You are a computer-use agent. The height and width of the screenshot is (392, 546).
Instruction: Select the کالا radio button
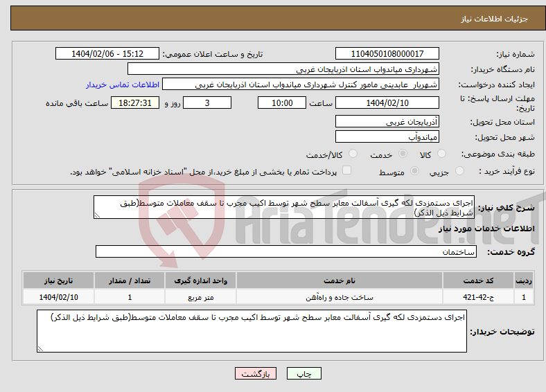click(441, 154)
